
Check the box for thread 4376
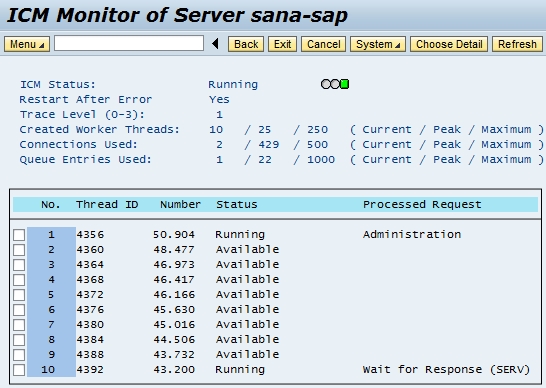[x=19, y=310]
